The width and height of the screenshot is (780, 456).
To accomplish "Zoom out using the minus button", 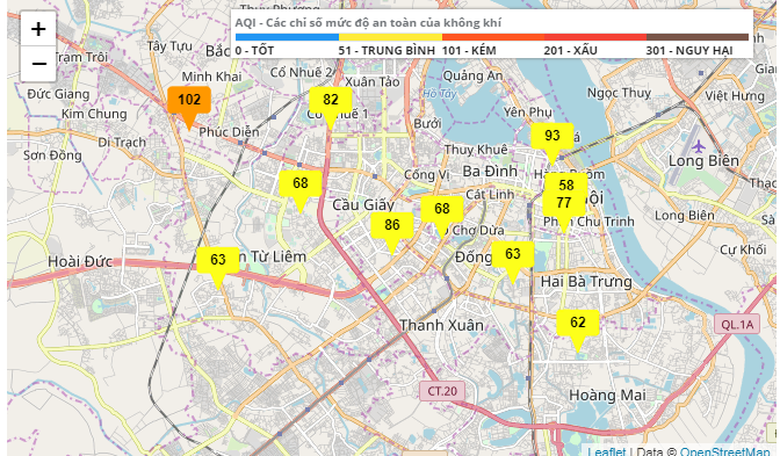I will pos(38,64).
